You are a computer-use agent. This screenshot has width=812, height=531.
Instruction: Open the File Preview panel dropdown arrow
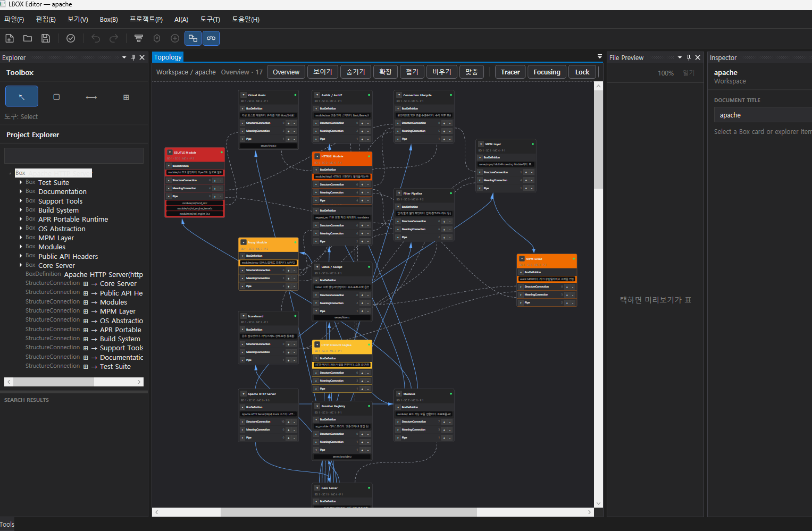680,57
